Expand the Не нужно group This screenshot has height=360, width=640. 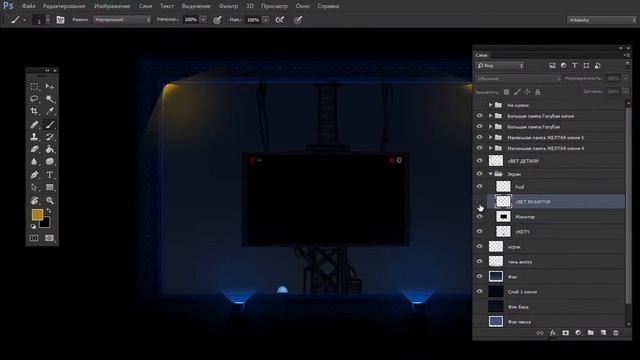click(x=491, y=105)
